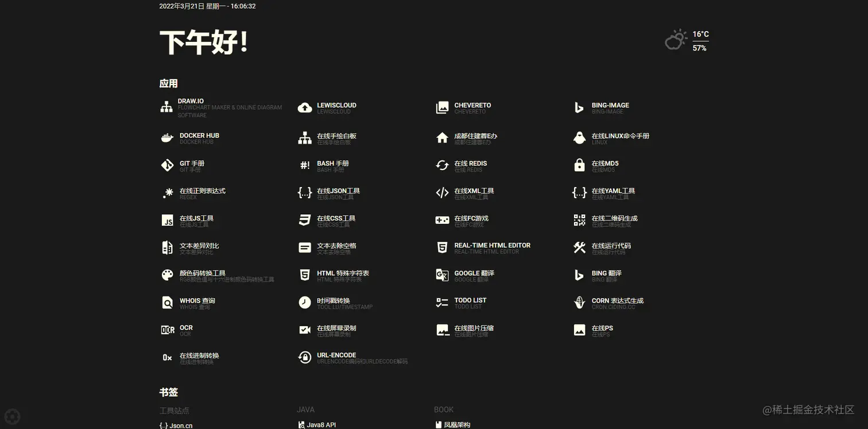
Task: Open the LewisCloud cloud upload icon
Action: click(305, 108)
